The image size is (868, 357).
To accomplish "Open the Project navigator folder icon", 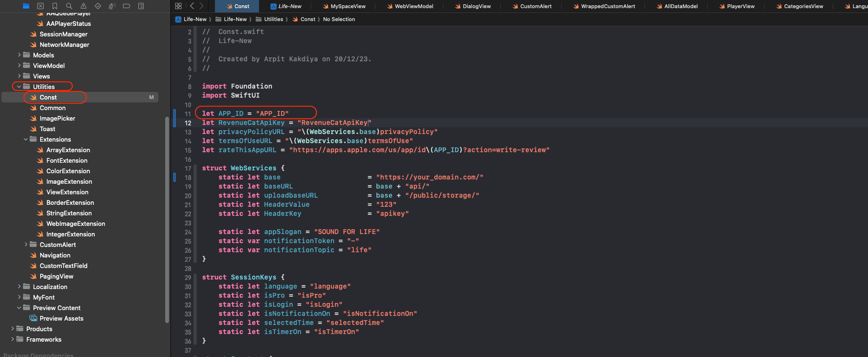I will [x=26, y=6].
